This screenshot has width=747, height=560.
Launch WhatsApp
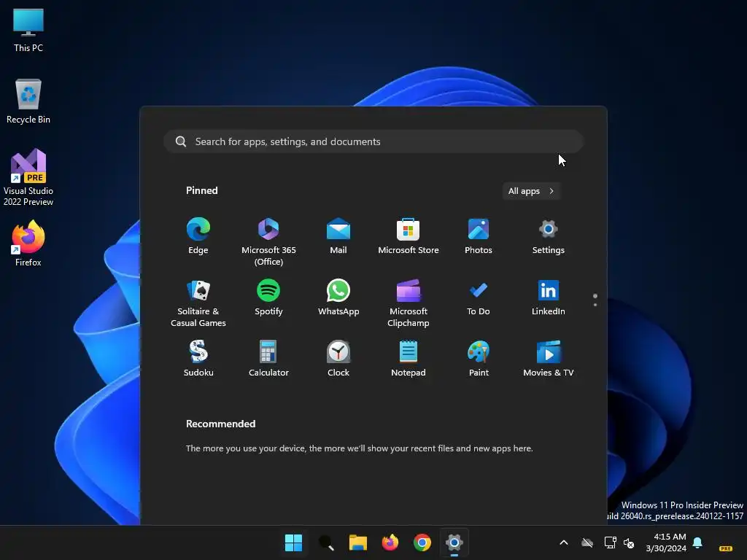338,298
